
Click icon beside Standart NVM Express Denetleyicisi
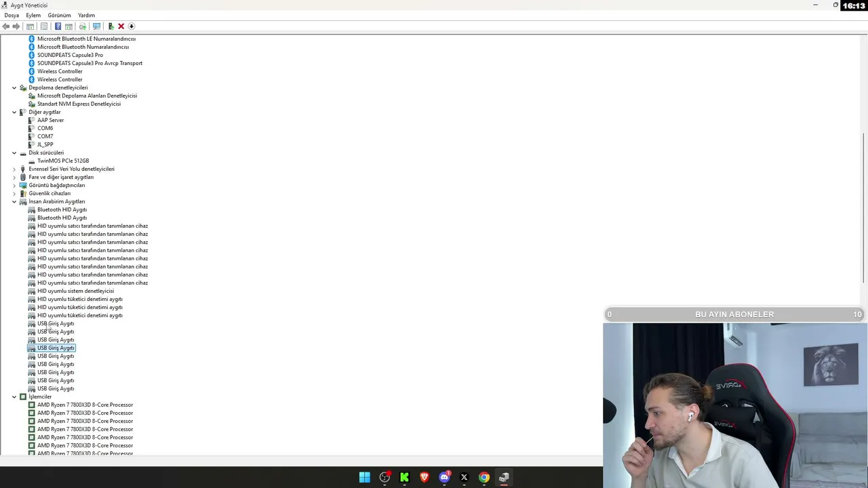click(x=31, y=104)
